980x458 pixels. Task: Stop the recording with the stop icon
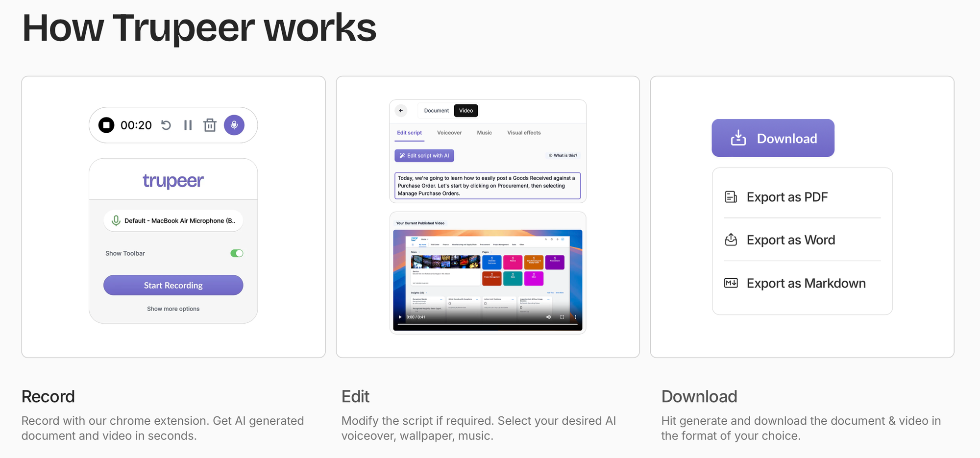[106, 125]
